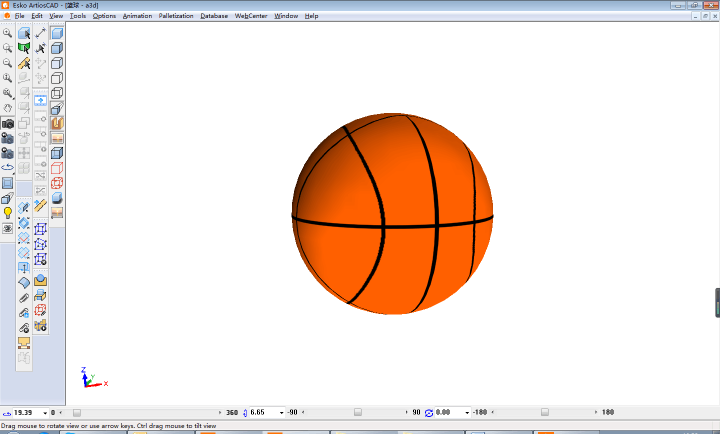This screenshot has height=434, width=720.
Task: Click the printer output icon
Action: click(41, 296)
